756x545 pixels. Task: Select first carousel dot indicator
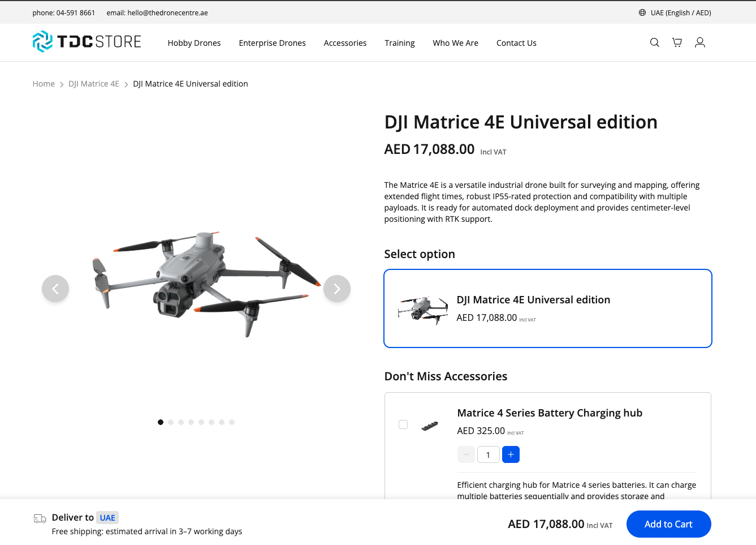coord(161,422)
